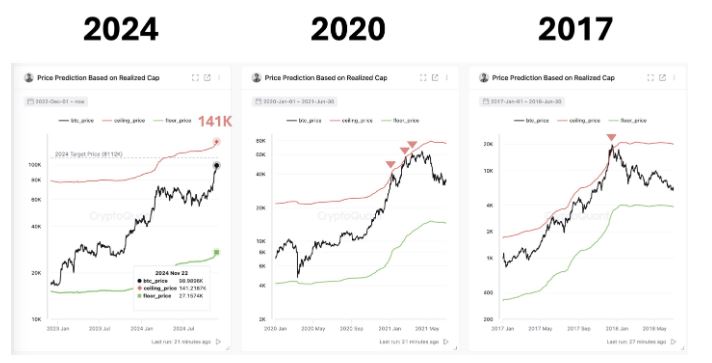Open 2024 chart in new window icon

coord(207,78)
